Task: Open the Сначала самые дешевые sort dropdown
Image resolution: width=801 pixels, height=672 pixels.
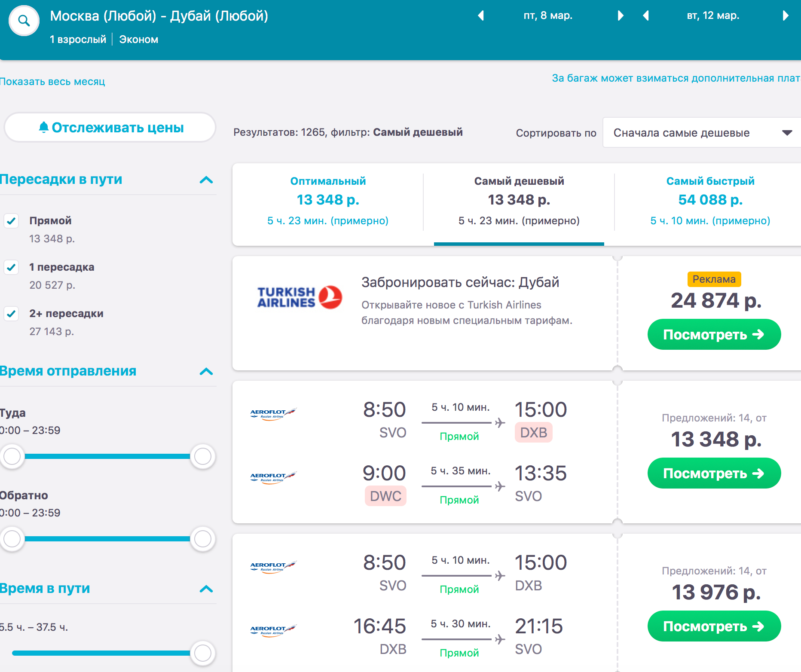Action: [702, 133]
